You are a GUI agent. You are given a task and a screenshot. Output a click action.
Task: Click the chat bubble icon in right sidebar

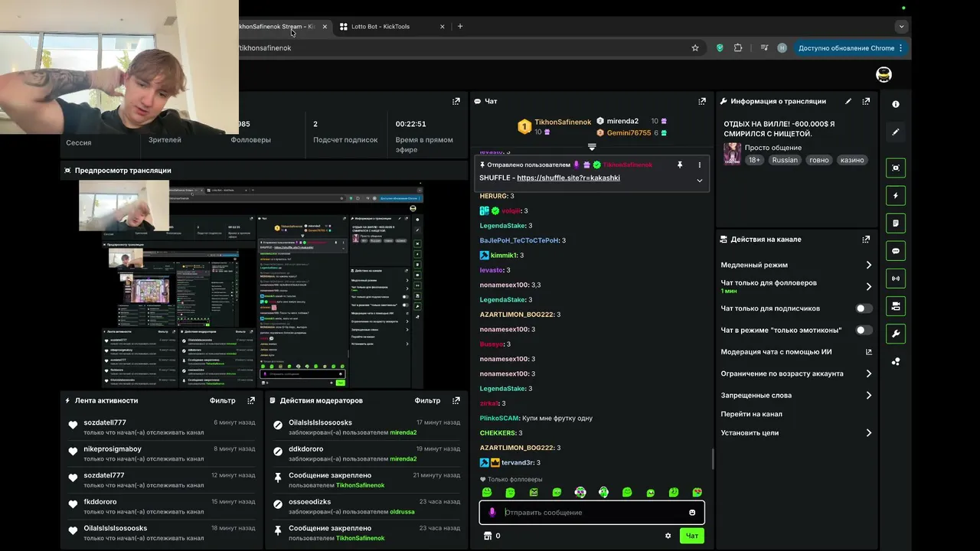pyautogui.click(x=896, y=251)
